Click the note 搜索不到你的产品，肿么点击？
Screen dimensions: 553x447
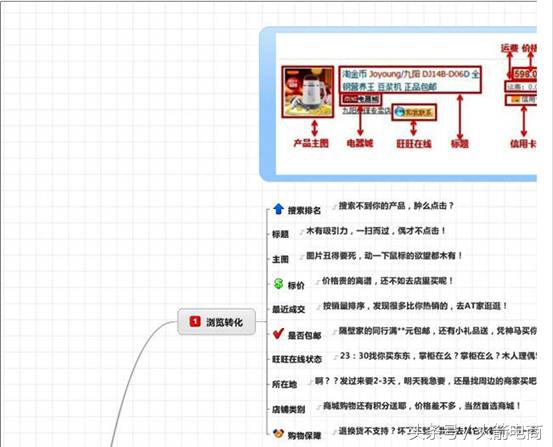(x=396, y=206)
